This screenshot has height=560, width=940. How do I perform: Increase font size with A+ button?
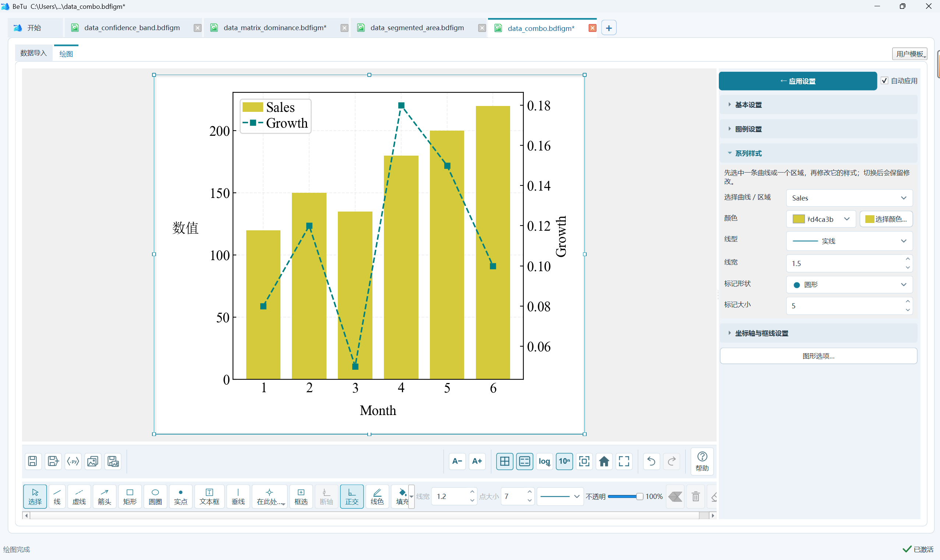point(477,461)
